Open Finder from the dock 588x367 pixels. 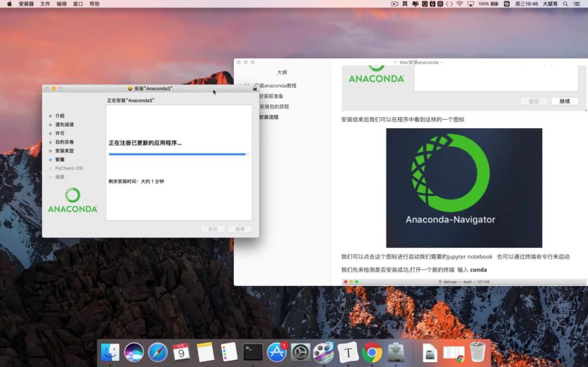coord(110,352)
